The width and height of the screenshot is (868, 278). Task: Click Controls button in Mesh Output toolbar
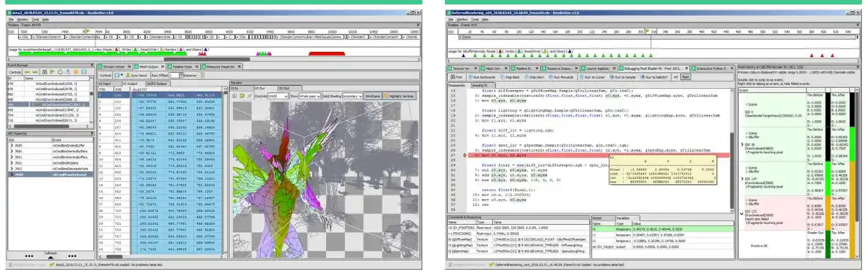tap(105, 75)
